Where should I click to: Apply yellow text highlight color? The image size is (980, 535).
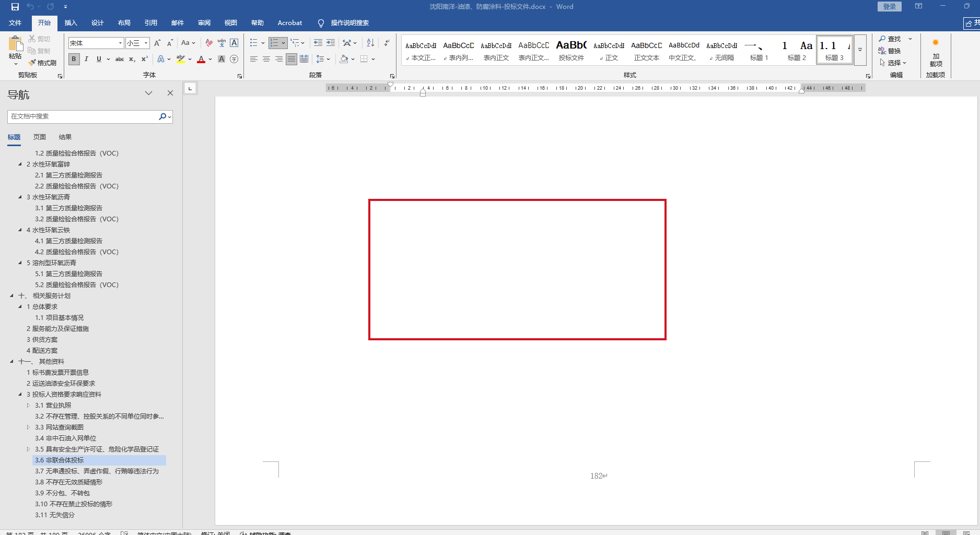click(181, 59)
